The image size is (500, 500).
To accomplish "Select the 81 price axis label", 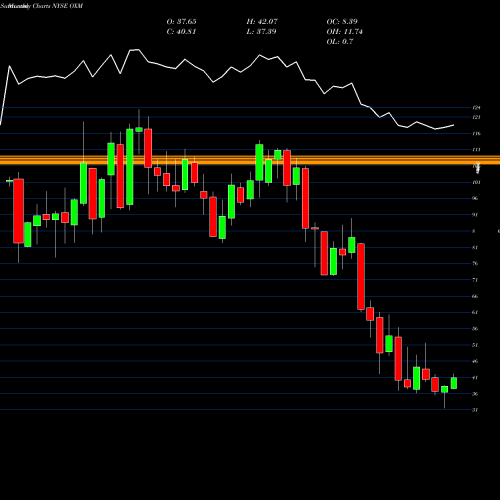I will pos(475,247).
